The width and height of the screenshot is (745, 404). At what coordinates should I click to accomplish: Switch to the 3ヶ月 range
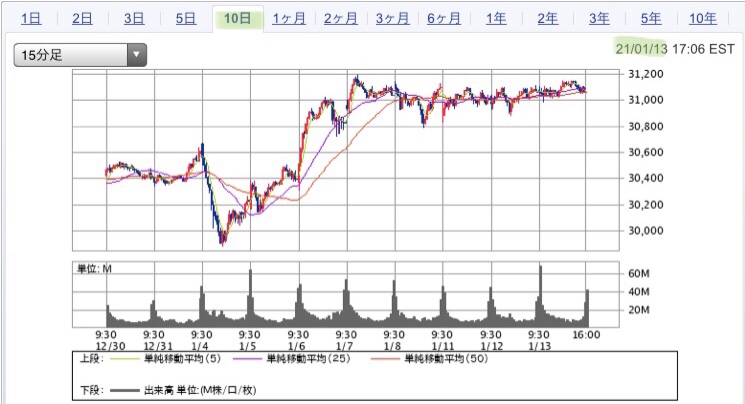coord(392,19)
